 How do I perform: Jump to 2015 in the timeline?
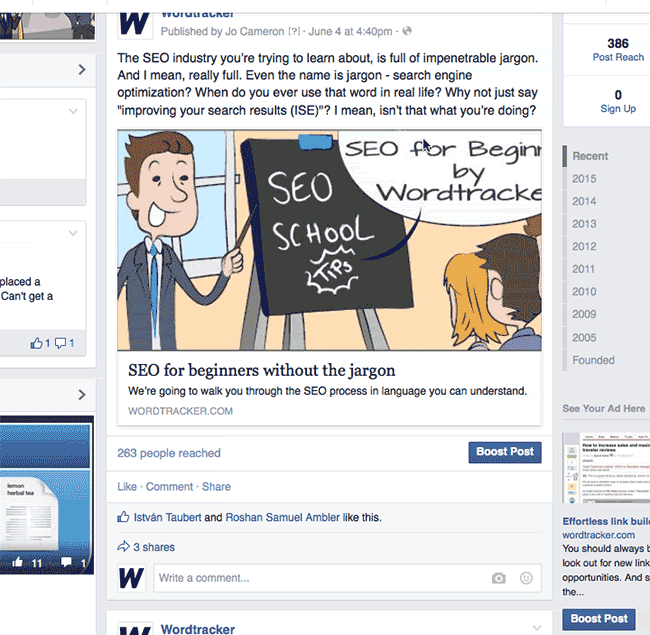pos(584,179)
